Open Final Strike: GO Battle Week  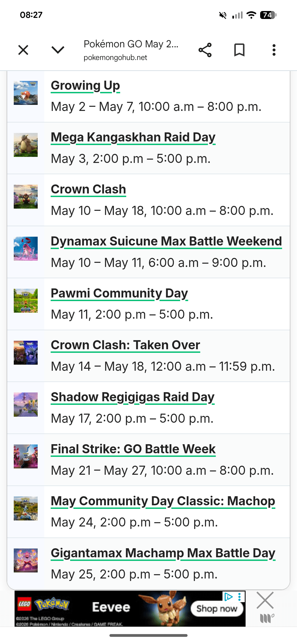click(133, 449)
